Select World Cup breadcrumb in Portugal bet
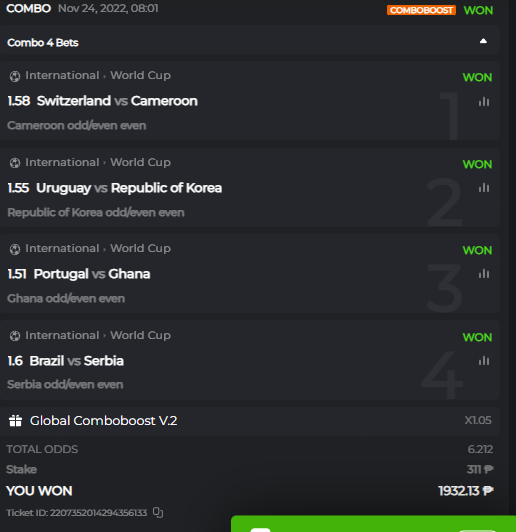 140,248
